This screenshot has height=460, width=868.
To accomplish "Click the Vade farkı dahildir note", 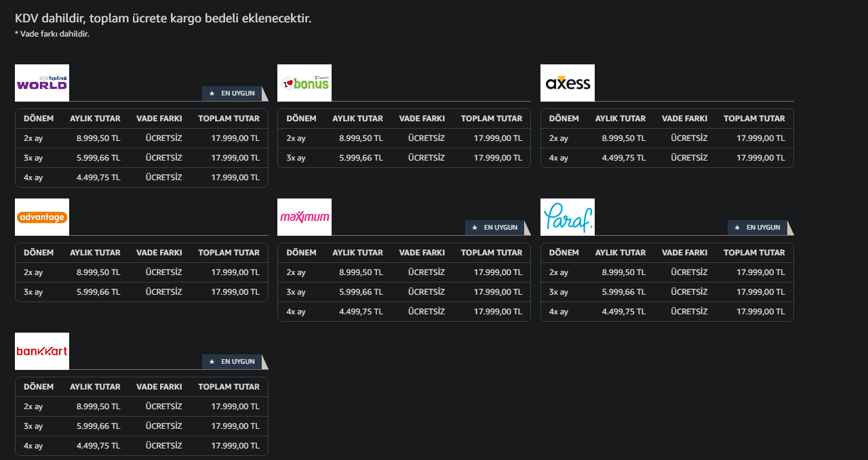I will tap(52, 34).
